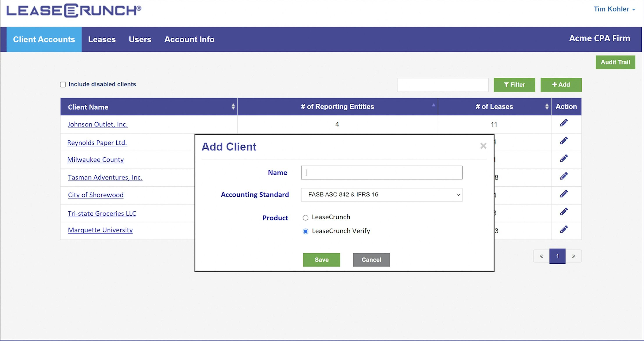Viewport: 644px width, 341px height.
Task: Save the new client
Action: (x=322, y=259)
